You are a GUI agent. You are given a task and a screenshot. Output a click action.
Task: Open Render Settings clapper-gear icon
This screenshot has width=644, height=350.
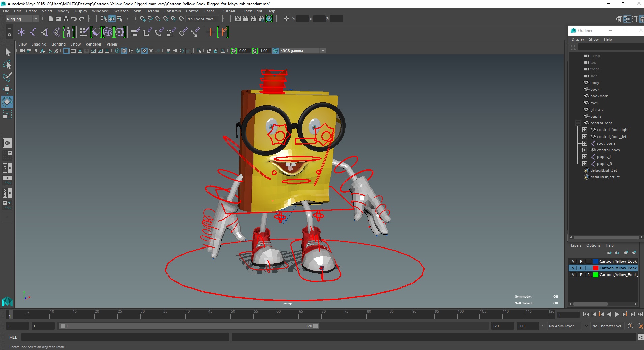(261, 19)
